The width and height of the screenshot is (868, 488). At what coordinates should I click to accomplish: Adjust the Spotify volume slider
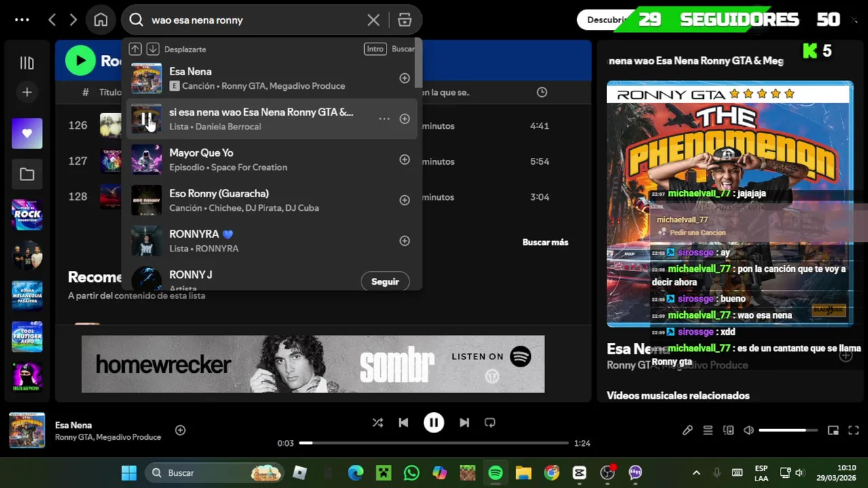[788, 430]
